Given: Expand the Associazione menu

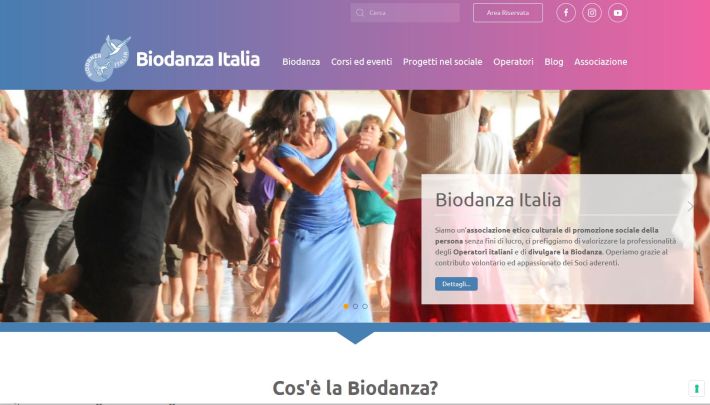Looking at the screenshot, I should tap(600, 62).
